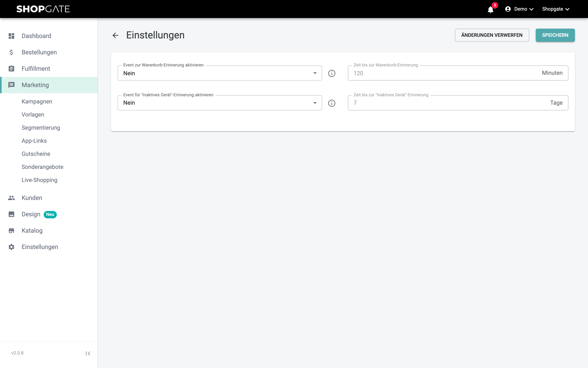Click the v2.0.8 version label
588x368 pixels.
coord(18,353)
